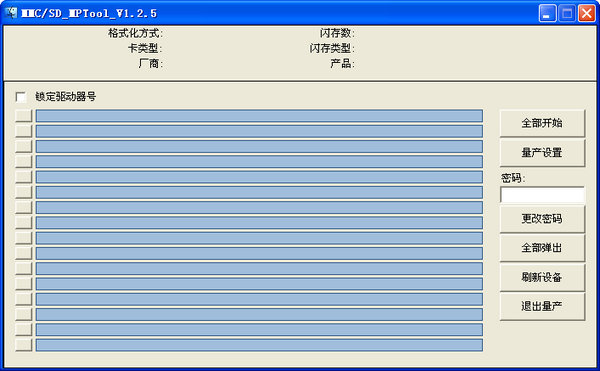Click the first slot's blue progress bar
Viewport: 600px width, 371px height.
(259, 116)
